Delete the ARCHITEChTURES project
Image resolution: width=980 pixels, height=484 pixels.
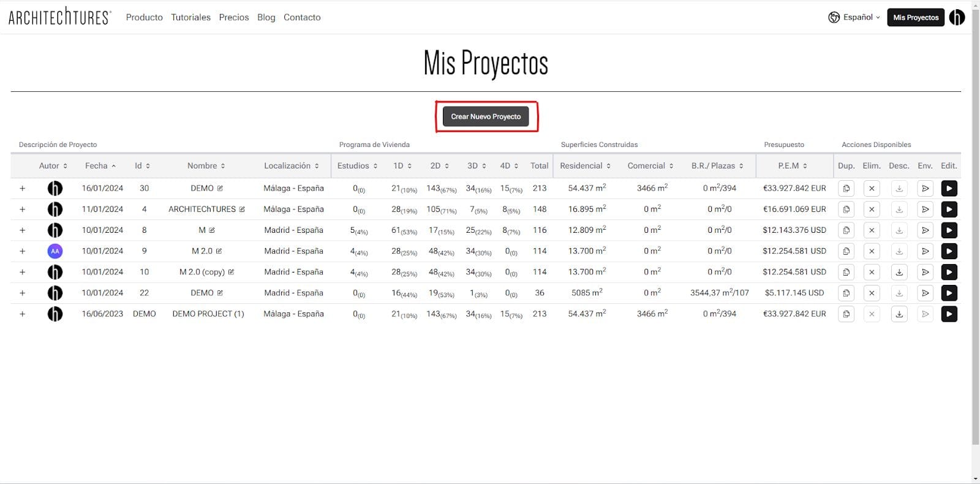pos(872,210)
